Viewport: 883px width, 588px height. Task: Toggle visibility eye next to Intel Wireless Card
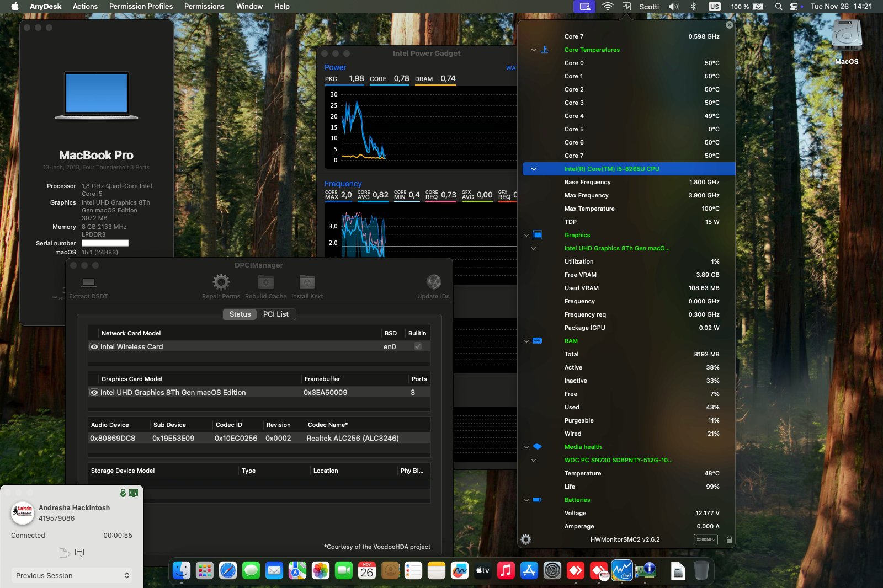click(94, 346)
